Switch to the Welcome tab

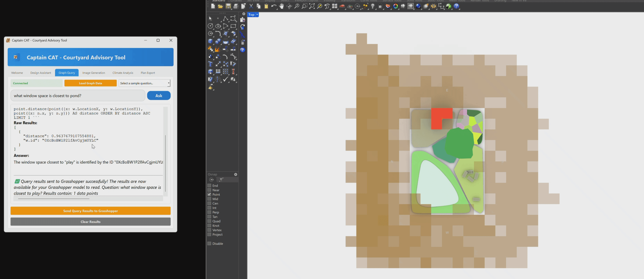click(17, 73)
